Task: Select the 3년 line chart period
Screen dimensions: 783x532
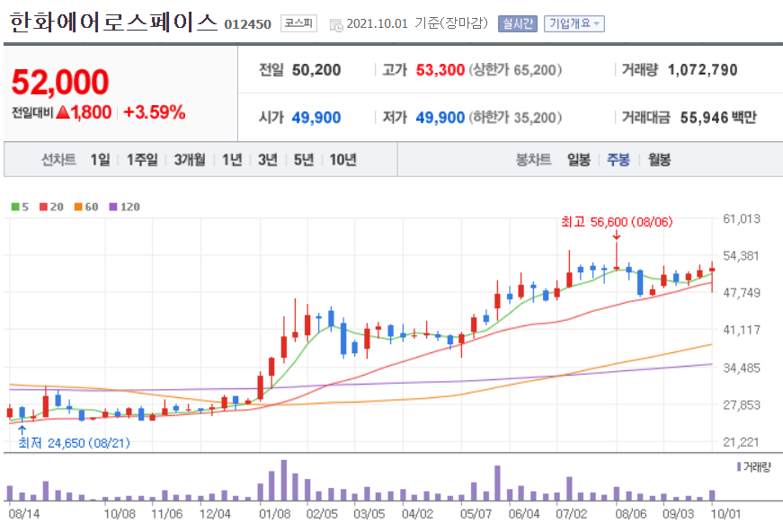Action: point(268,160)
